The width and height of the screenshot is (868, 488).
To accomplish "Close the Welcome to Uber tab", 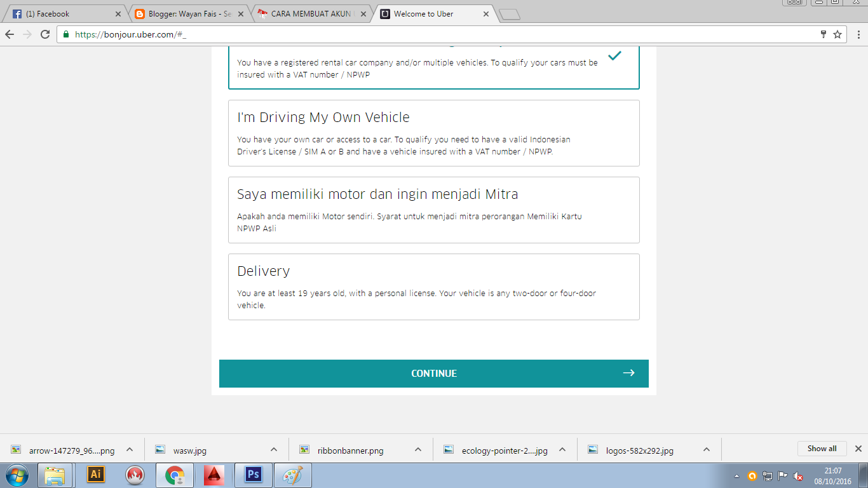I will pos(486,14).
